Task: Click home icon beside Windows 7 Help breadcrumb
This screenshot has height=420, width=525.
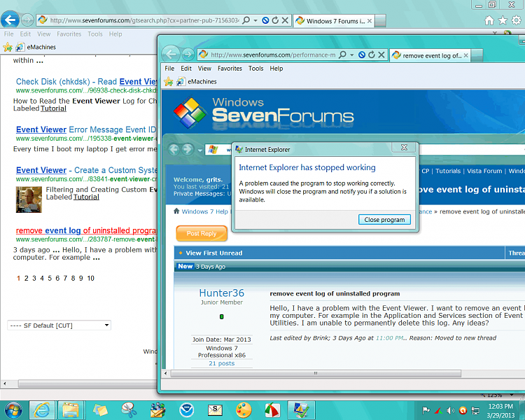Action: coord(176,211)
